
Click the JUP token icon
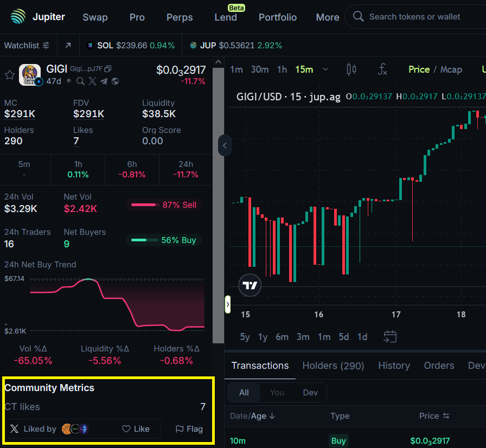click(193, 46)
